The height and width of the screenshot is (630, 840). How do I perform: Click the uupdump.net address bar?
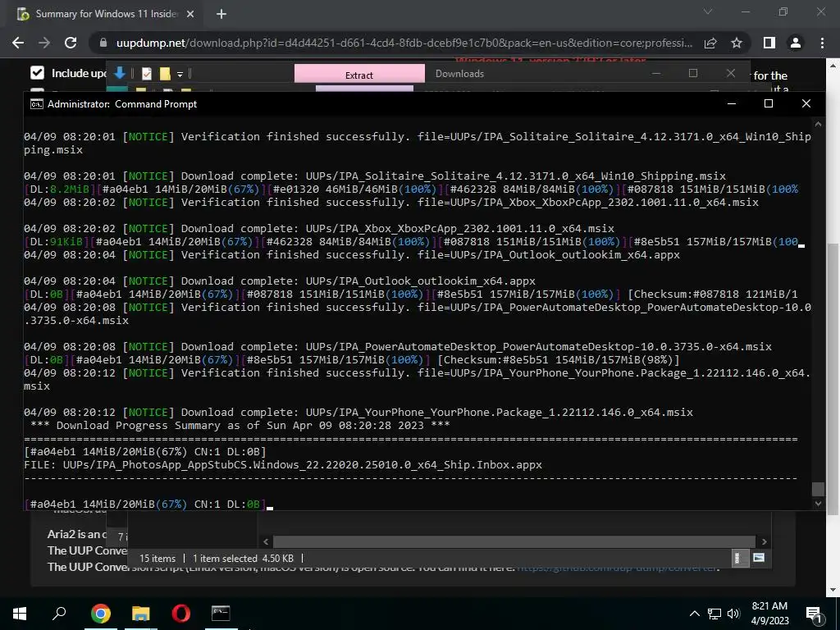coord(404,43)
